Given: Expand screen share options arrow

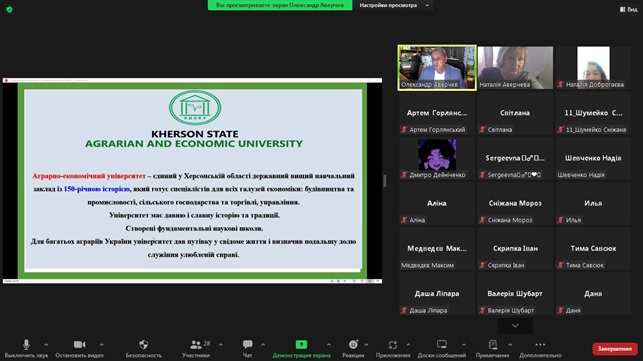Looking at the screenshot, I should (x=328, y=345).
